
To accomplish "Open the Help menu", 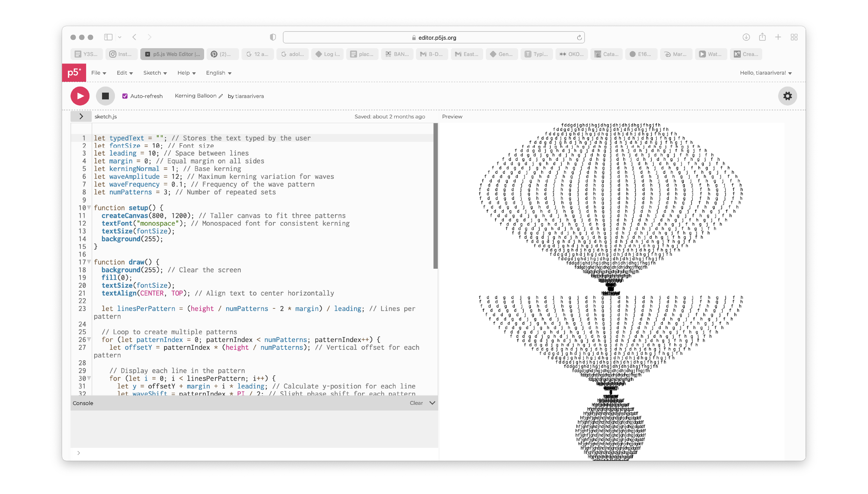I will [186, 73].
